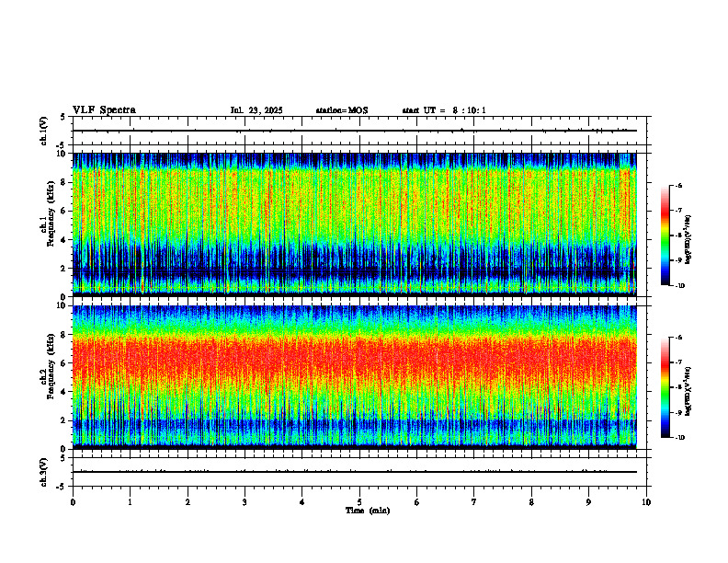
Task: Click the "2" kHz tick of ch.2 spectrogram
Action: point(64,420)
